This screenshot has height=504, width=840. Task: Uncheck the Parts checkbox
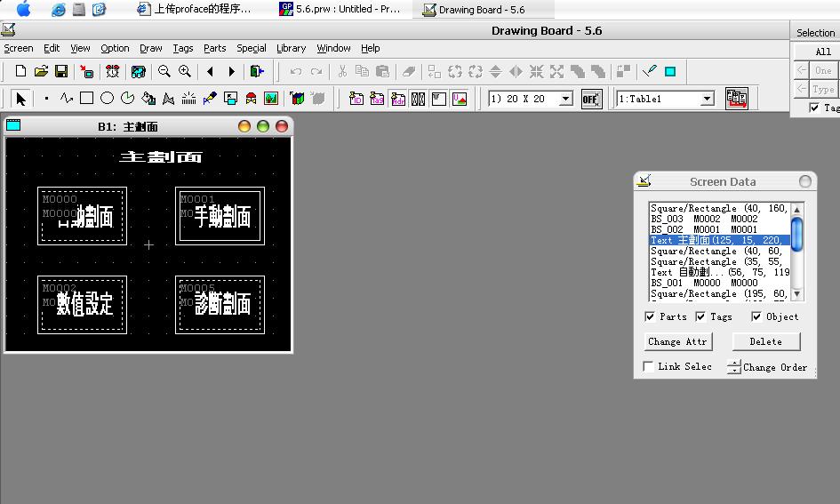click(x=650, y=316)
